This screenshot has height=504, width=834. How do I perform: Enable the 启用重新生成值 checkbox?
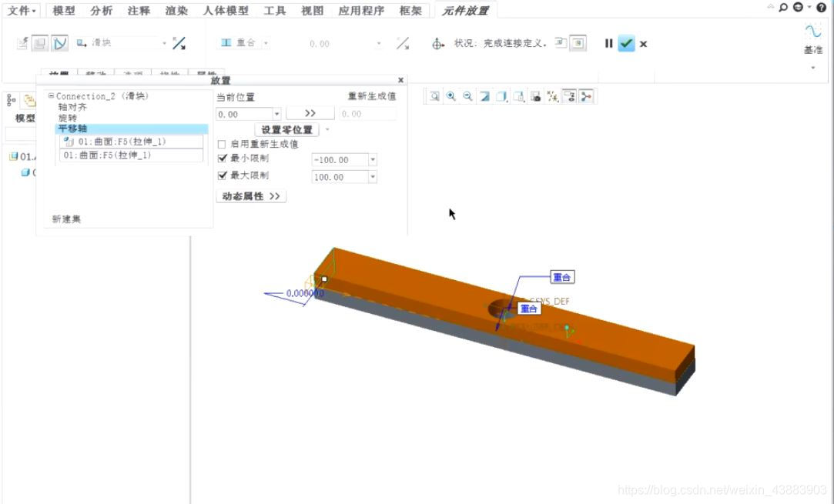pos(222,144)
